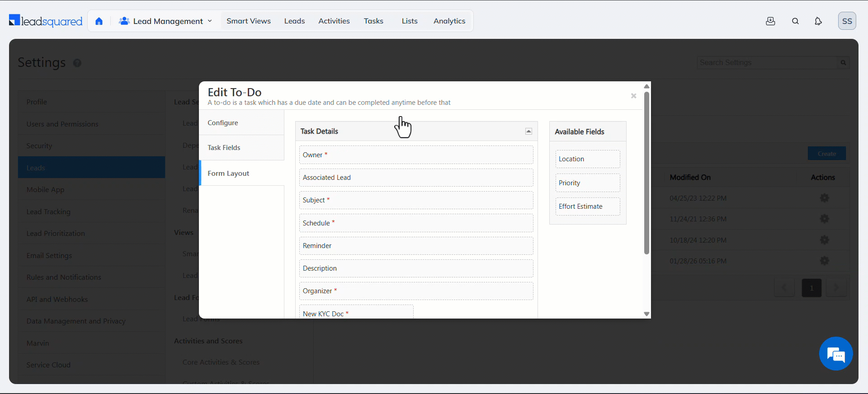Click the Modified On column header
This screenshot has height=394, width=868.
690,178
